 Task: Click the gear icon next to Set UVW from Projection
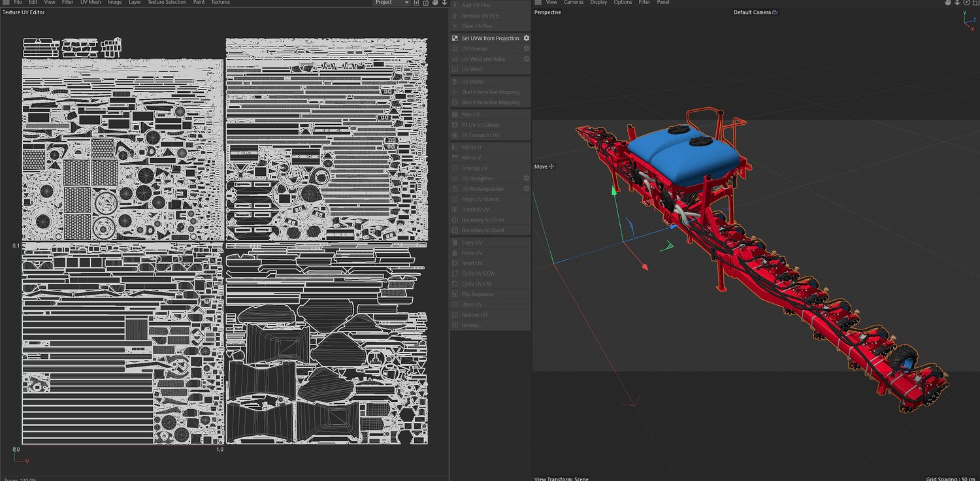(526, 39)
